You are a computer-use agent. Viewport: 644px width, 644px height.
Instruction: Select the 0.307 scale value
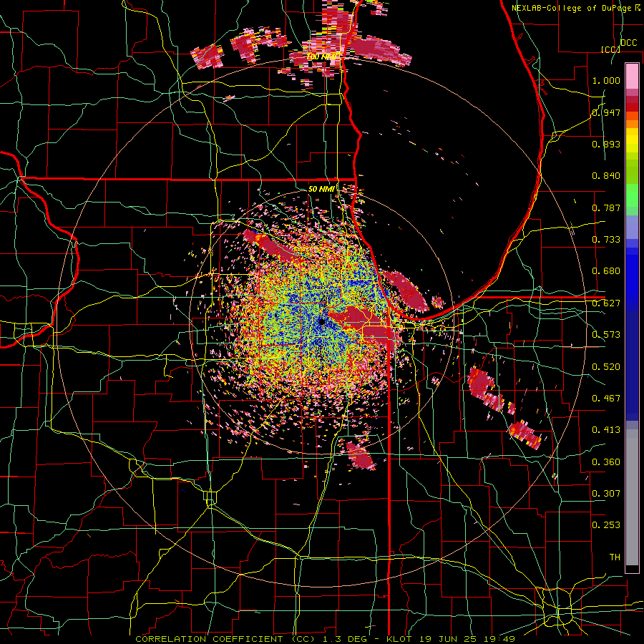pos(606,494)
